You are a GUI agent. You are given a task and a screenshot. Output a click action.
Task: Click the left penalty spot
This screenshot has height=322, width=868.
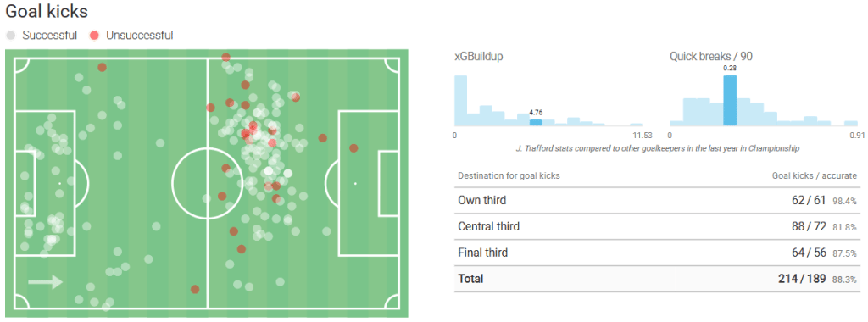(x=60, y=182)
